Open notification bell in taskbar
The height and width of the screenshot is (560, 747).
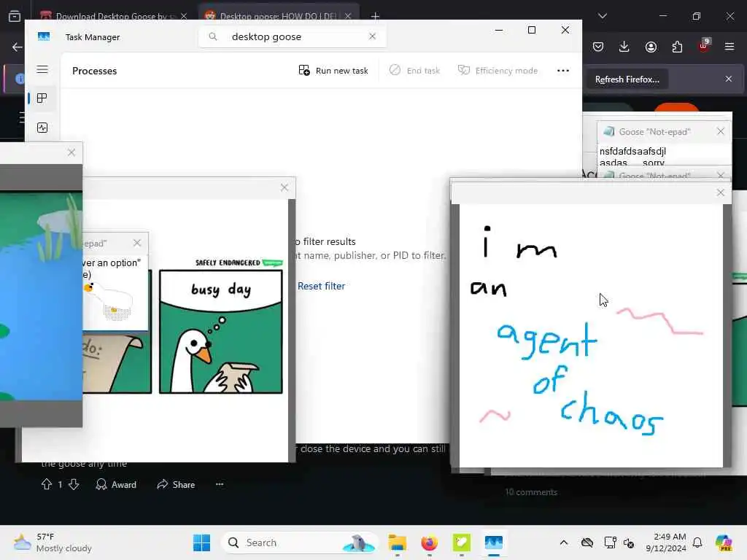pos(697,542)
